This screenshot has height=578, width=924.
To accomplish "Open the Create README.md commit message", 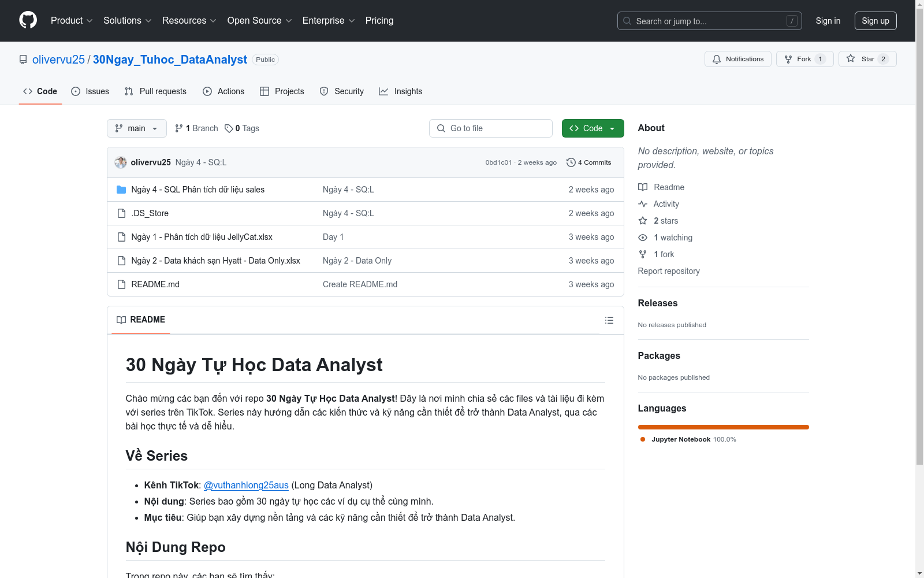I will (360, 284).
